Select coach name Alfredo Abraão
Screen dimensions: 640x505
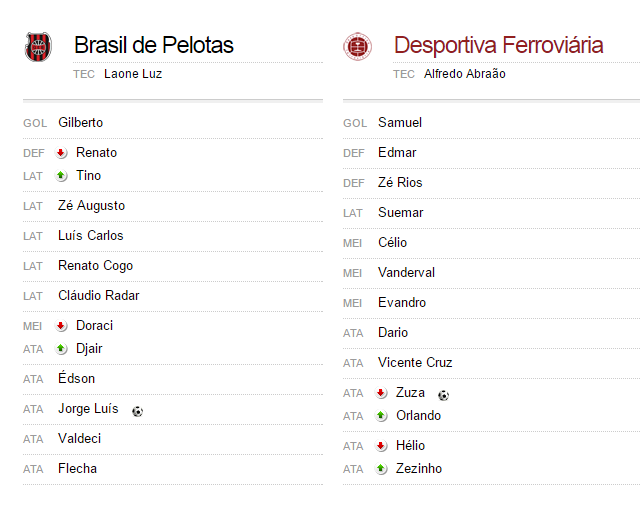click(x=464, y=74)
